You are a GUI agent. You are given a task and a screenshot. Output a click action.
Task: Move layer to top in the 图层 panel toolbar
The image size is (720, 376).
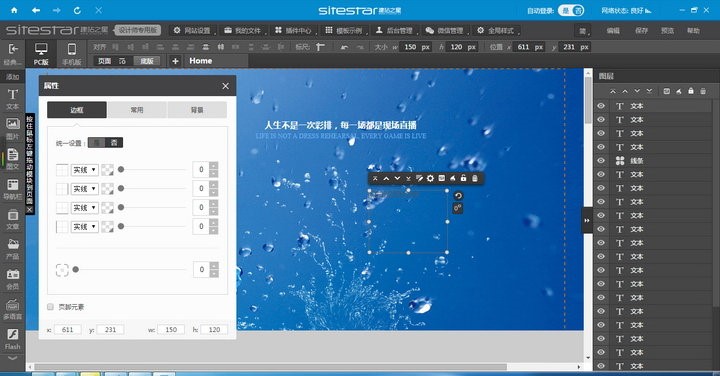[613, 91]
